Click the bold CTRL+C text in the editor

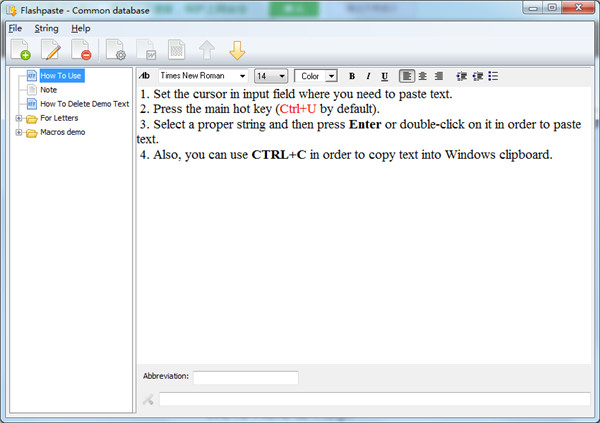pos(279,155)
